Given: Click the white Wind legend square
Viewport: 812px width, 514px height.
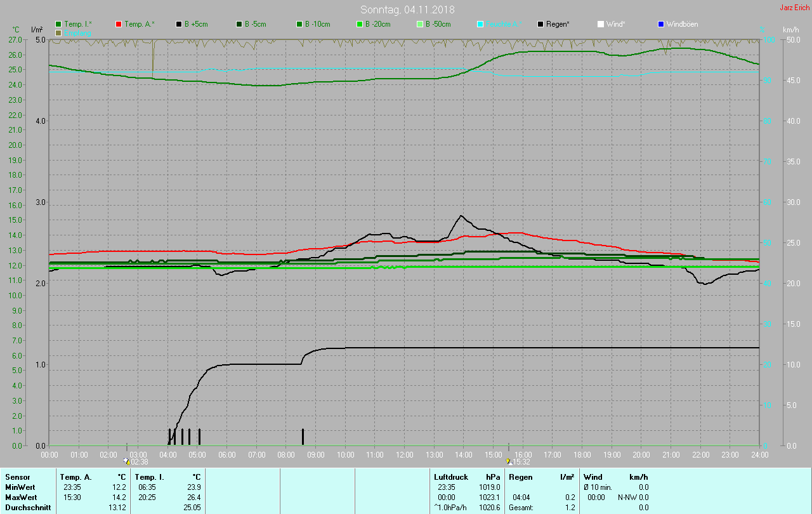Looking at the screenshot, I should pyautogui.click(x=601, y=24).
